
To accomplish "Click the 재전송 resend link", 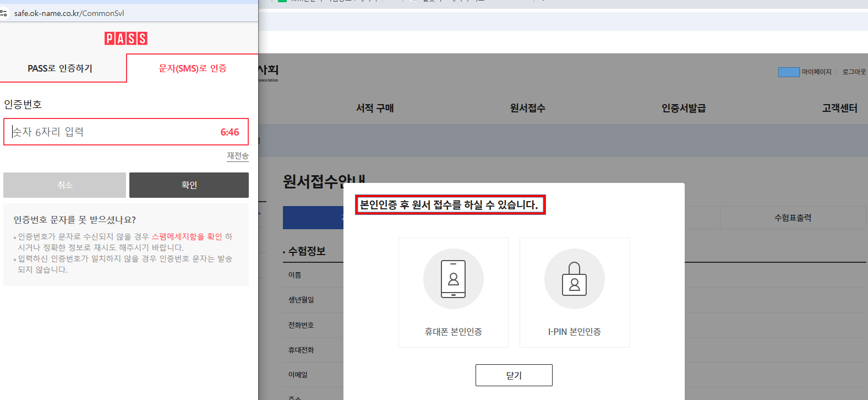I will [x=238, y=156].
